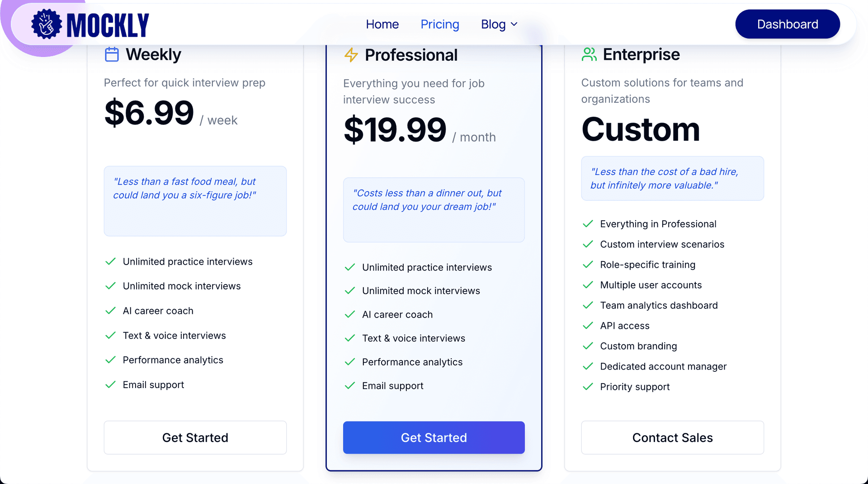Click the checkmark beside Custom branding

click(x=588, y=346)
